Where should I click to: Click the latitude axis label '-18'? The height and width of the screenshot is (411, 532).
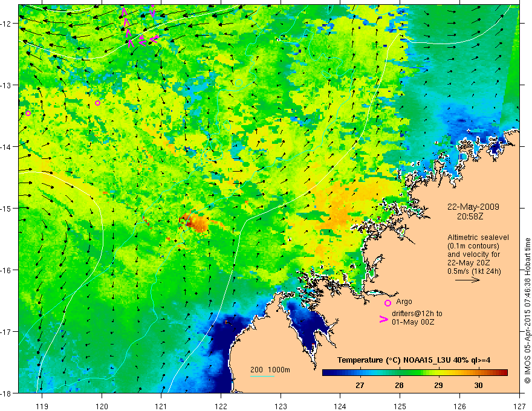7,393
